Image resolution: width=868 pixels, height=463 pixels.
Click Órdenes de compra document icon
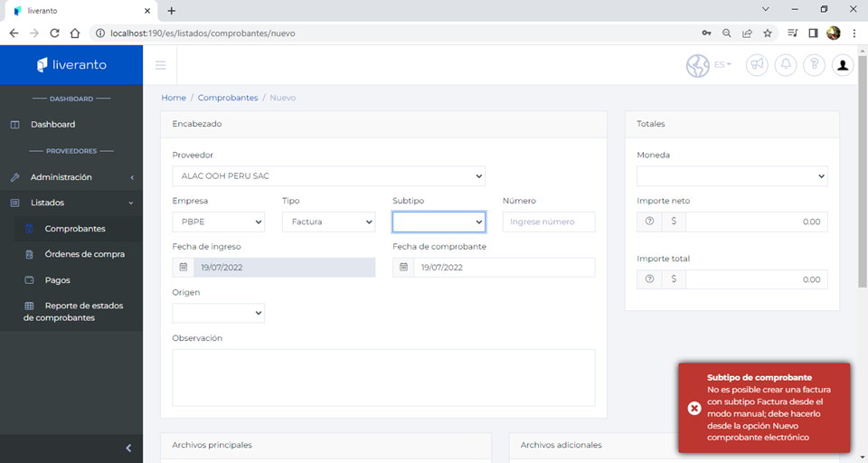tap(29, 254)
